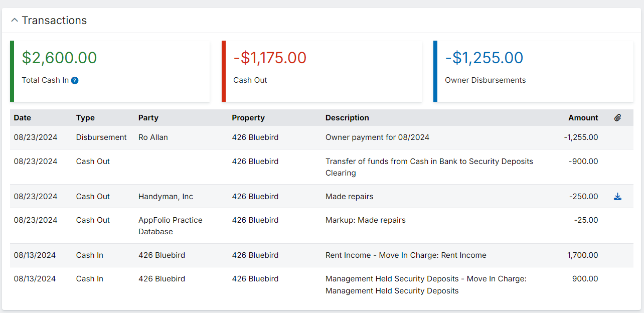Open the Rent Income transaction description
This screenshot has width=644, height=313.
[x=405, y=255]
